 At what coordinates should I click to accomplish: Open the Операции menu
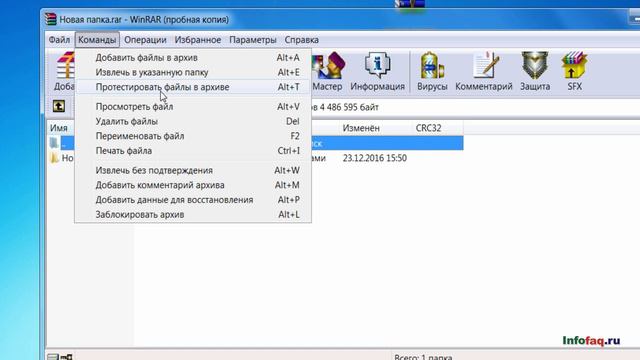coord(145,40)
